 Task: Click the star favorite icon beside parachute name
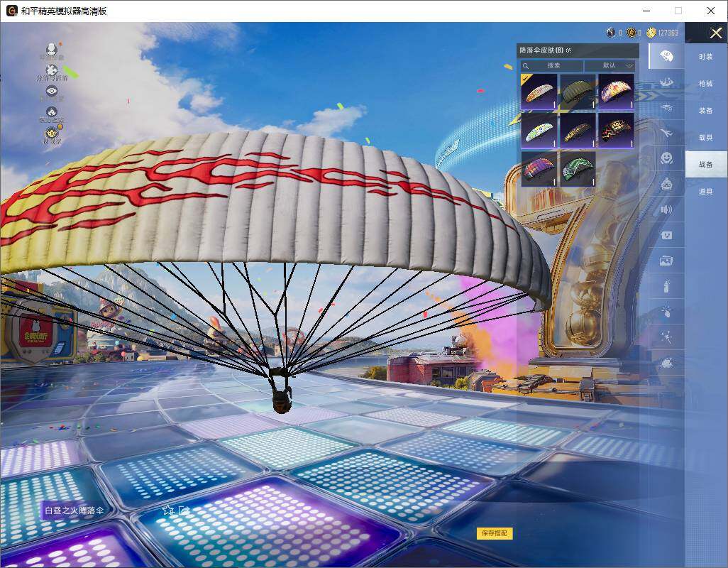tap(167, 510)
